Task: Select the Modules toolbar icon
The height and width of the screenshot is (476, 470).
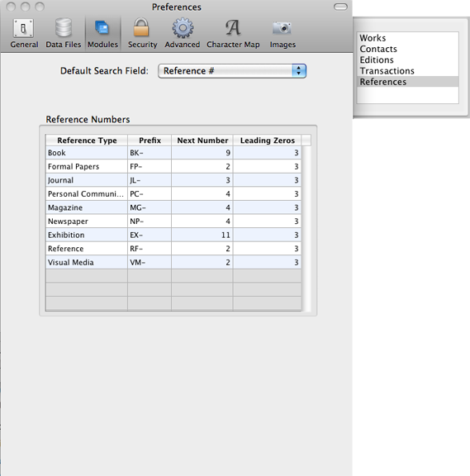Action: click(x=103, y=33)
